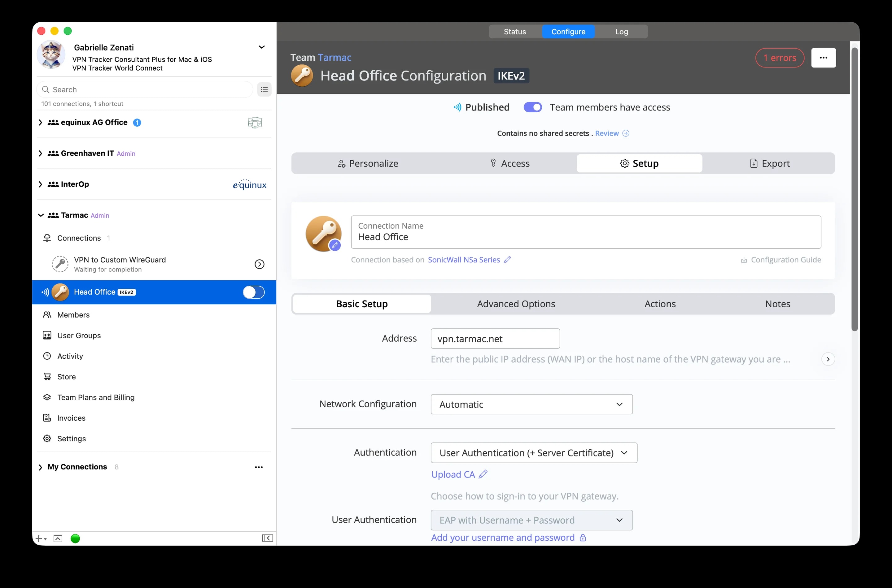Click the Review shared secrets link
Image resolution: width=892 pixels, height=588 pixels.
[x=607, y=133]
